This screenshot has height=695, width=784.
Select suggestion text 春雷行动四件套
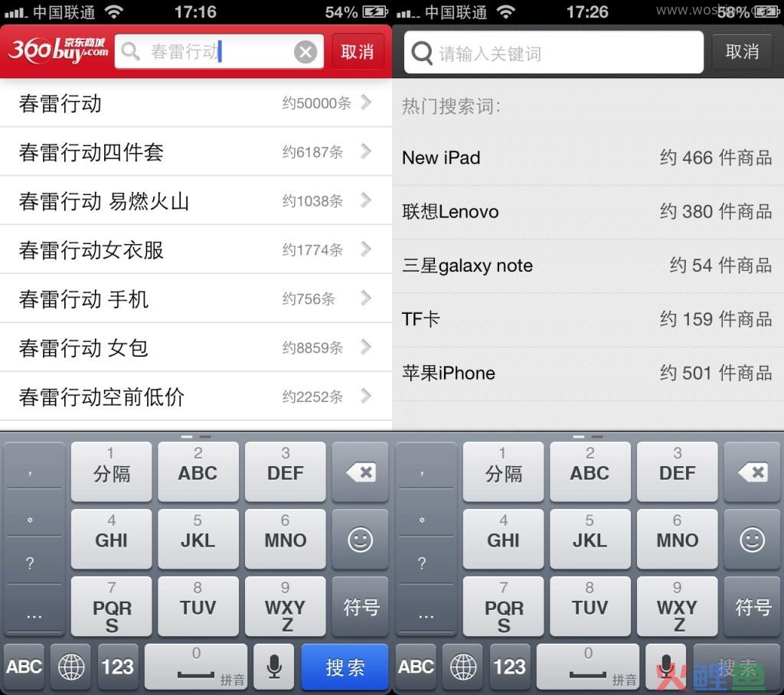coord(91,152)
